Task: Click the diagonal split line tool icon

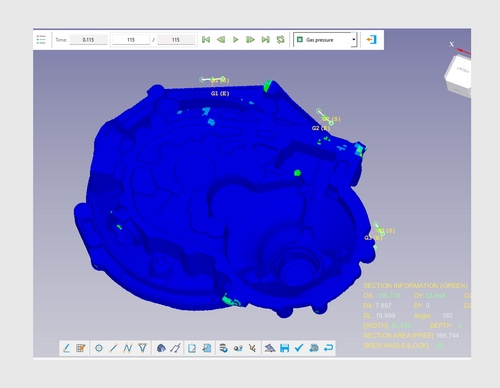Action: click(175, 348)
